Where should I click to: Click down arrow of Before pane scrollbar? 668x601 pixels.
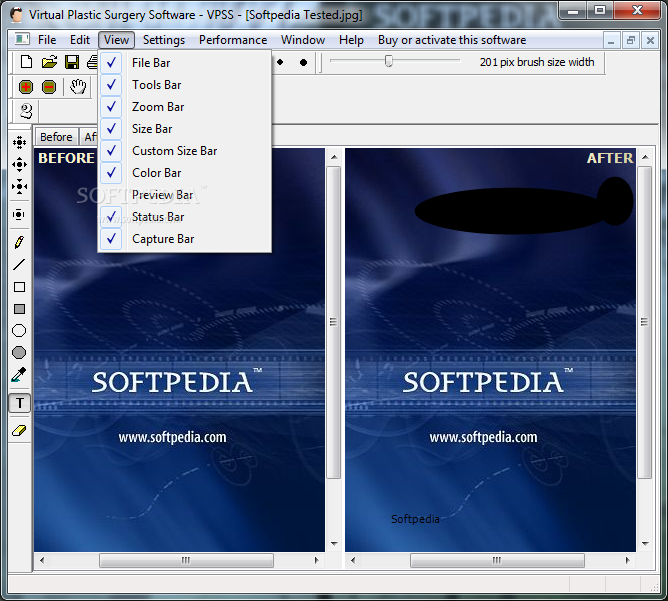click(x=334, y=543)
